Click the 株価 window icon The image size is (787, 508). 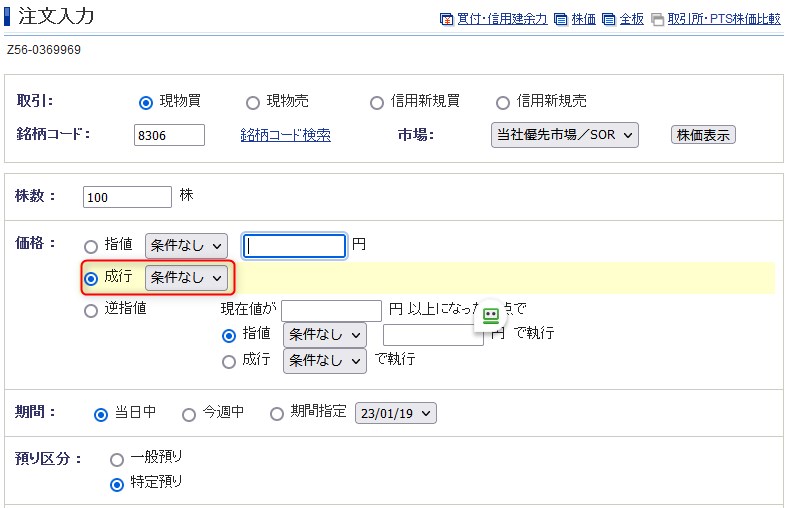(x=561, y=19)
